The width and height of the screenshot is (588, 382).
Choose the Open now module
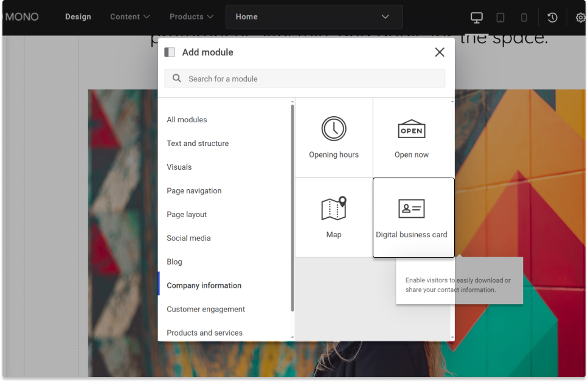pyautogui.click(x=411, y=136)
